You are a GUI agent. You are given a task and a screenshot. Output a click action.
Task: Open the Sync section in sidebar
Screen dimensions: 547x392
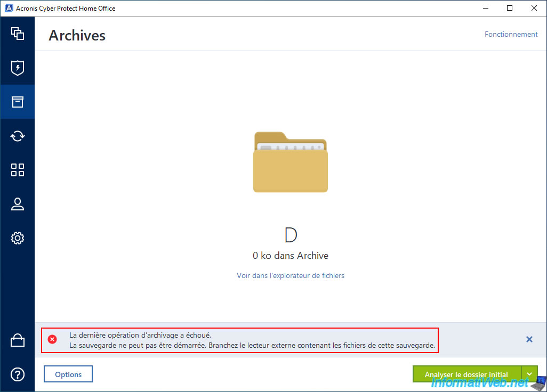click(x=18, y=136)
